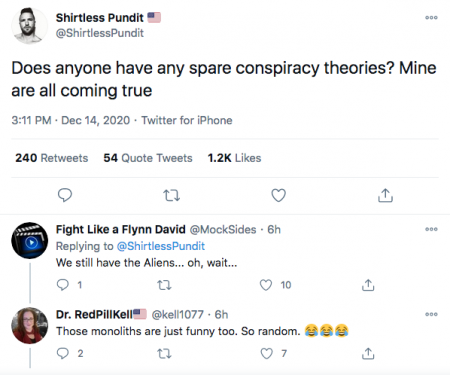450x375 pixels.
Task: Retweet Dr. RedPillKell's monoliths tweet
Action: point(164,353)
